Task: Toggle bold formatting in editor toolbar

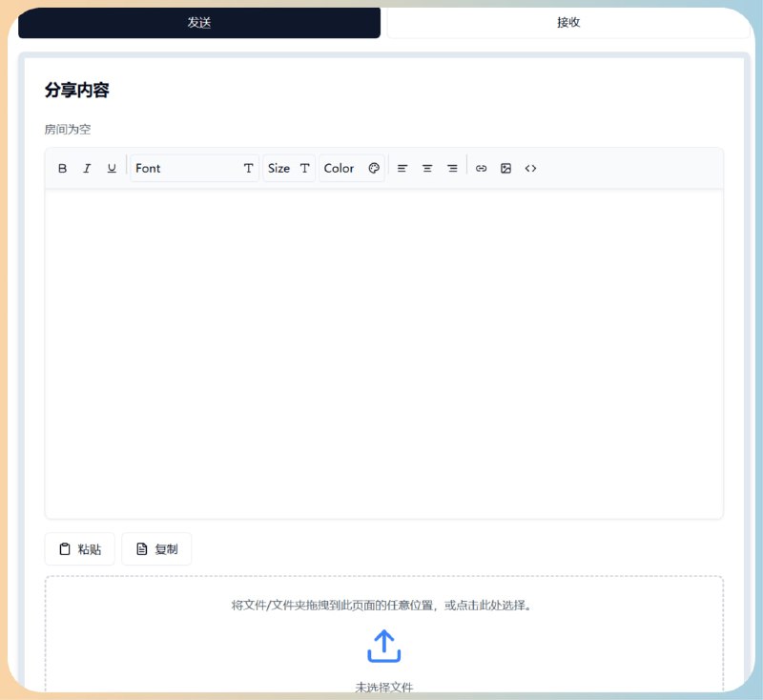Action: click(x=62, y=168)
